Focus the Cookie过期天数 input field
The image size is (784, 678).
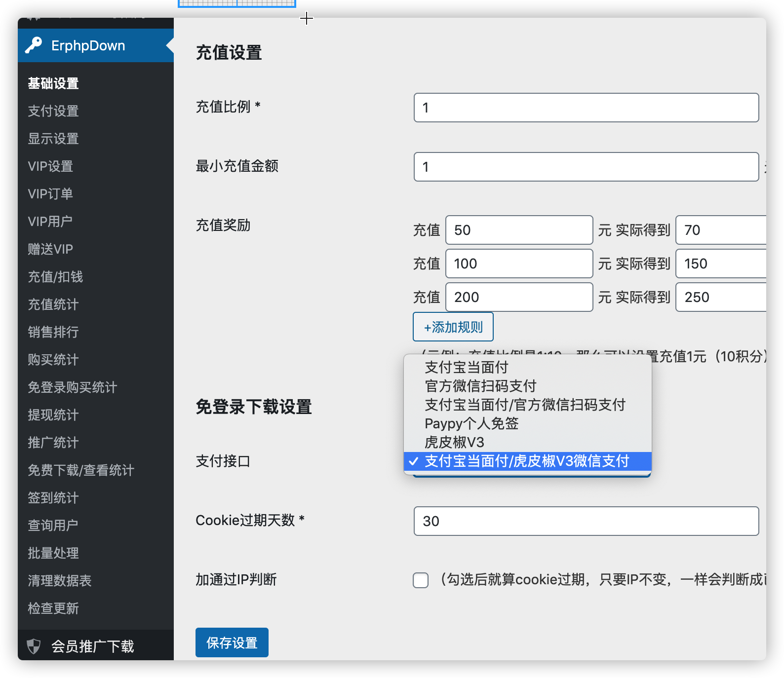(587, 521)
